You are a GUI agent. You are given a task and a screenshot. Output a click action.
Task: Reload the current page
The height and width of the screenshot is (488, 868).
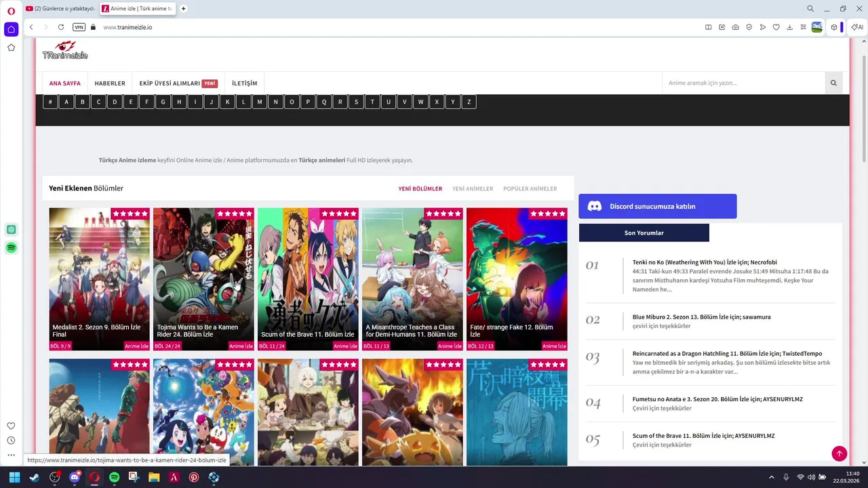pos(61,27)
